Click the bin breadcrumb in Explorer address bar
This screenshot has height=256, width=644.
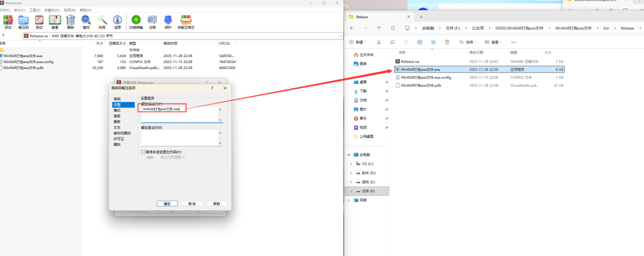606,29
